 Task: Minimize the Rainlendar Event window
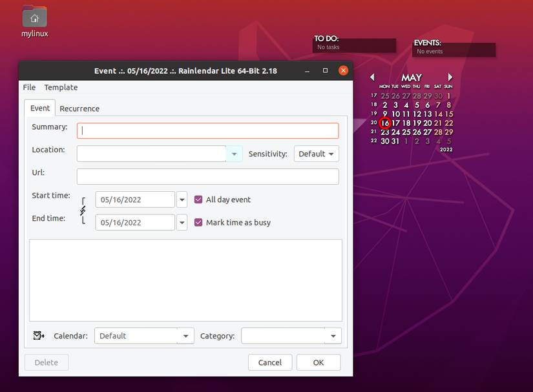(x=308, y=71)
